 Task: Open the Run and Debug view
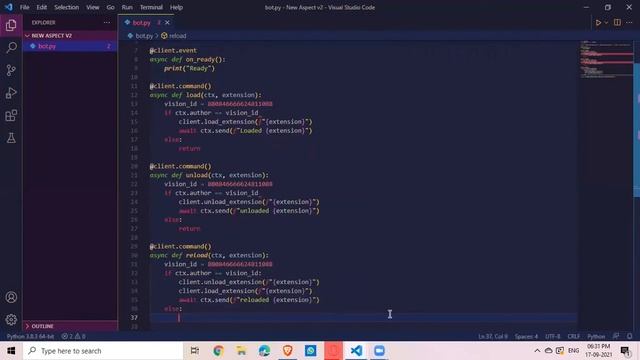[x=11, y=93]
